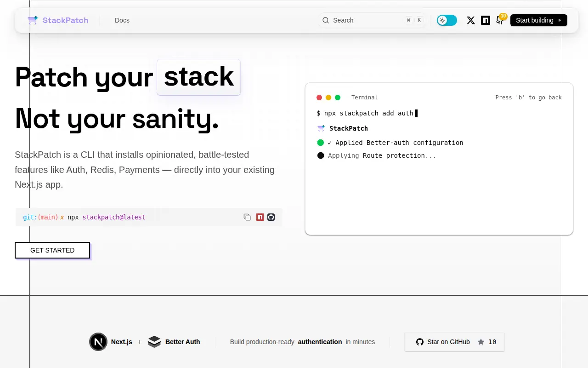This screenshot has height=368, width=588.
Task: Click the black dot beside Applying Route protection
Action: coord(321,155)
